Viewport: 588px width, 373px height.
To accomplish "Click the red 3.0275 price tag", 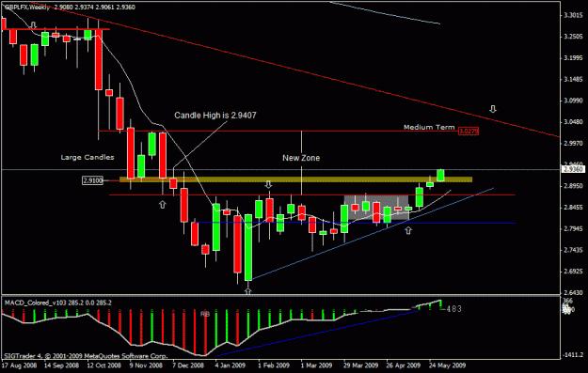I will coord(469,132).
